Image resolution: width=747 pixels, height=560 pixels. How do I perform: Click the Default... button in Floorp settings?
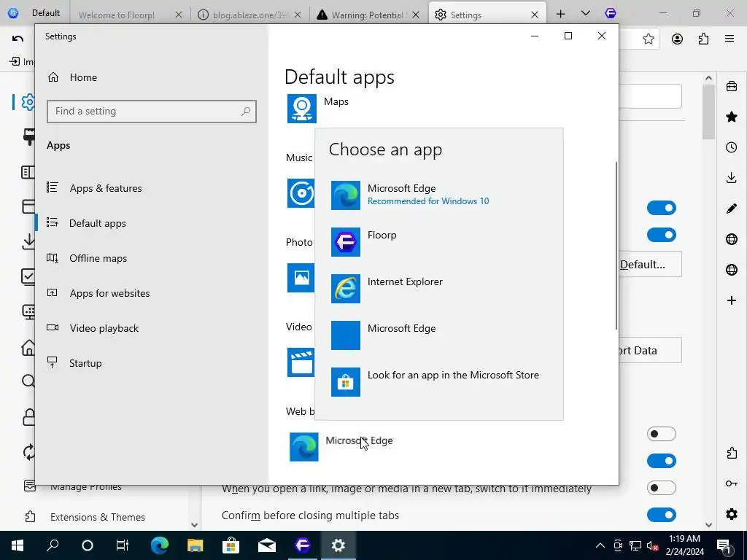pos(650,264)
